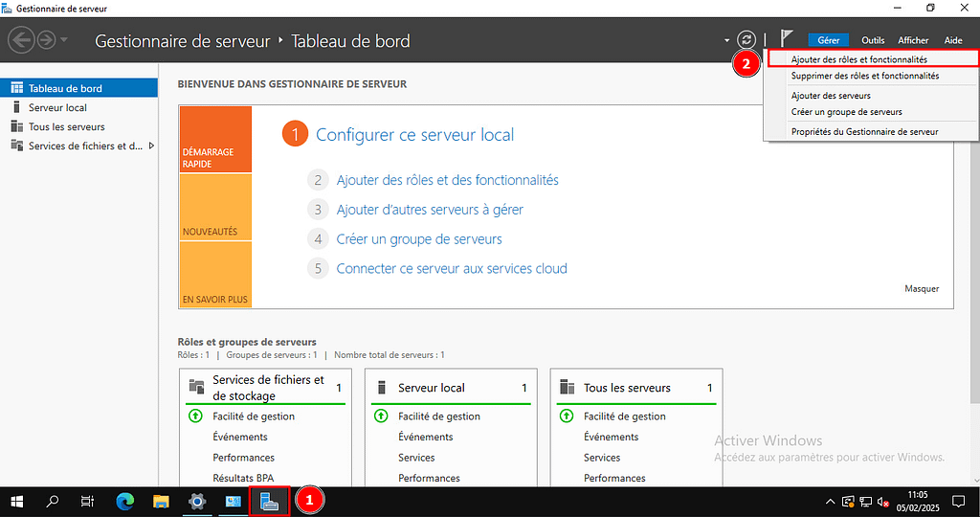The width and height of the screenshot is (980, 517).
Task: Show hidden system tray icons
Action: coord(830,501)
